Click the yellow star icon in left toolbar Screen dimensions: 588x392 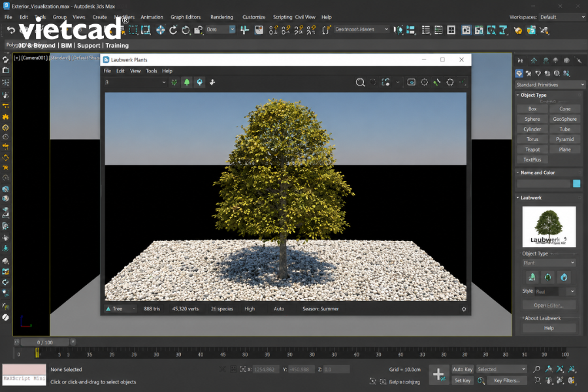(6, 117)
